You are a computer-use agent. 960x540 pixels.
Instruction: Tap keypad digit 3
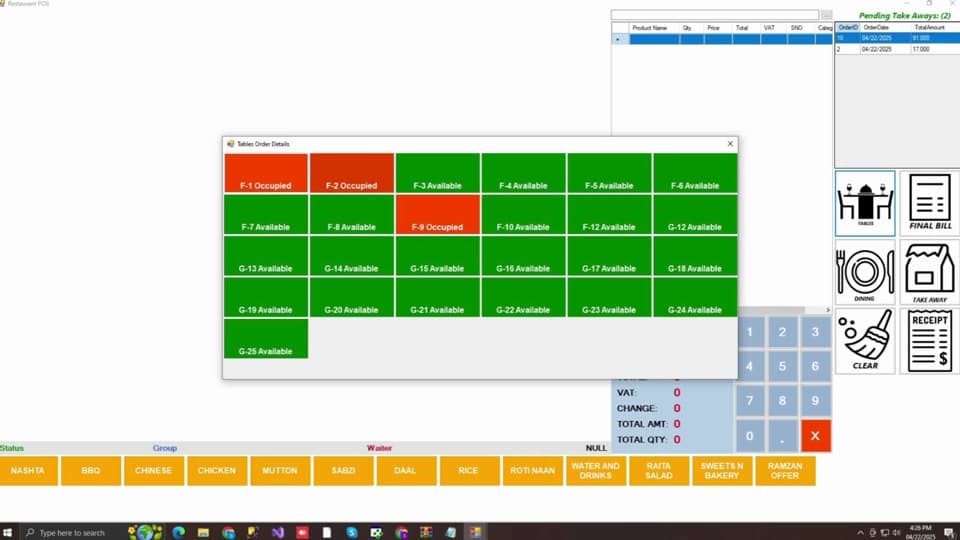pos(816,332)
